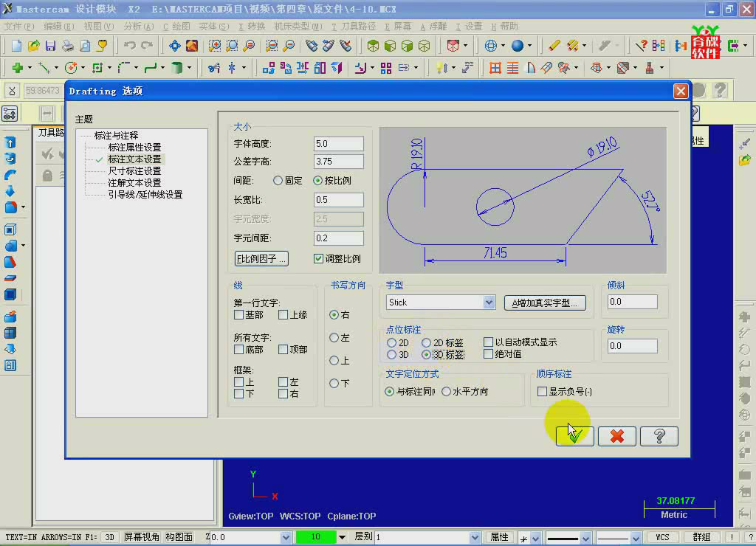Screen dimensions: 756x546
Task: Select the 固定 spacing radio button
Action: pyautogui.click(x=278, y=181)
